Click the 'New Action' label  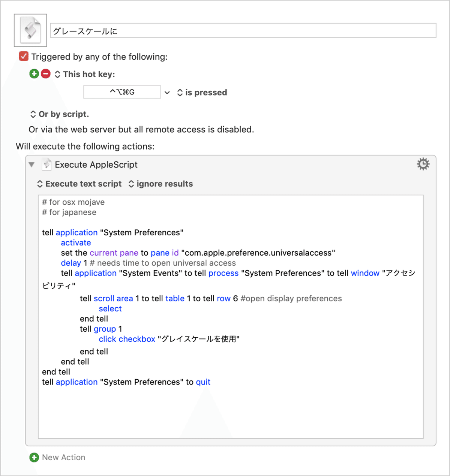tap(64, 457)
